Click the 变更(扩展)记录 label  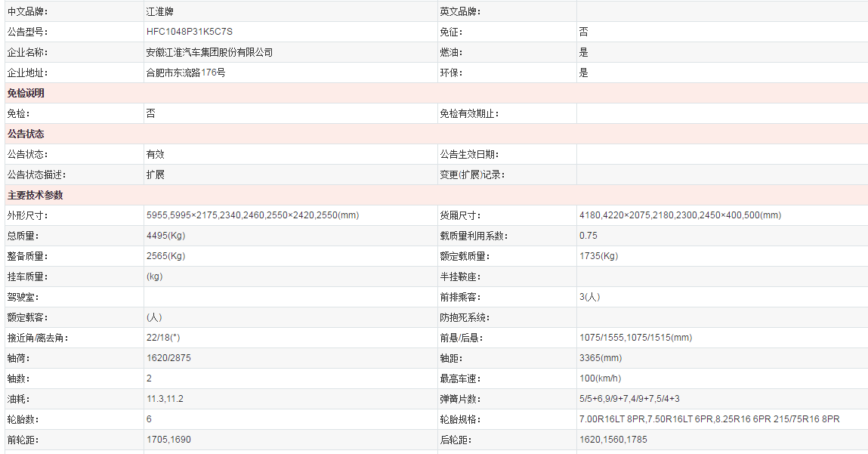point(472,175)
